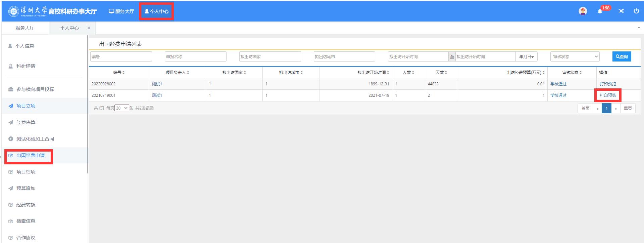
Task: Click the shuffle switch icon in header
Action: pyautogui.click(x=621, y=11)
